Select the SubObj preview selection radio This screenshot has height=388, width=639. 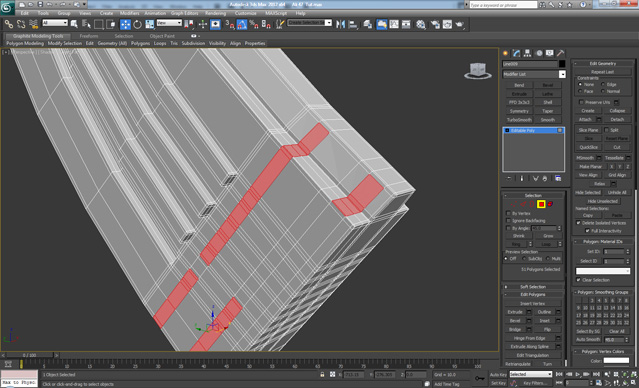pyautogui.click(x=524, y=259)
